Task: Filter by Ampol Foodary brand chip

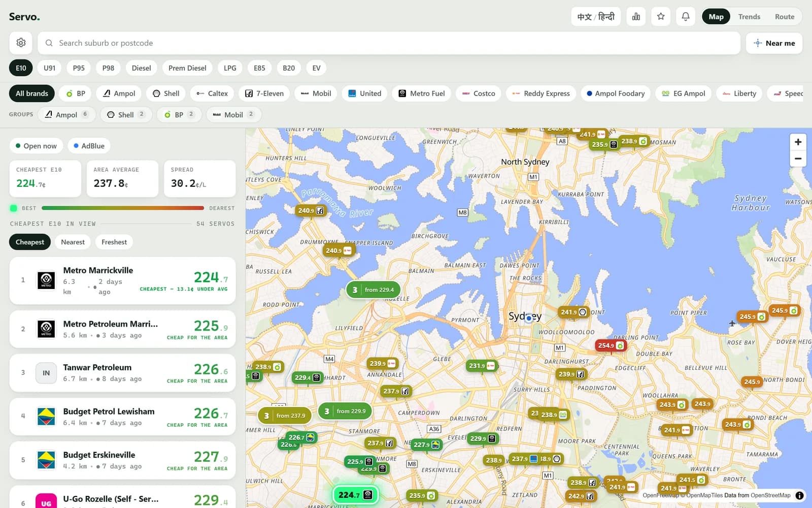Action: pos(616,93)
